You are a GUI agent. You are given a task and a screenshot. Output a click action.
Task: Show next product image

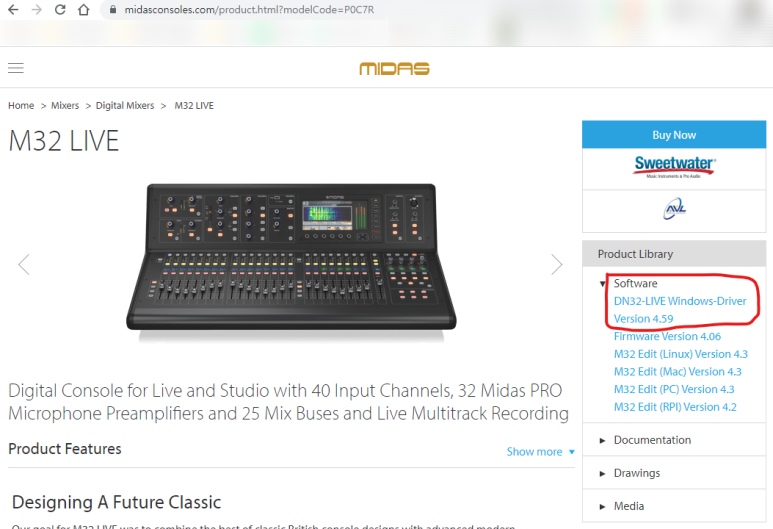(x=557, y=265)
